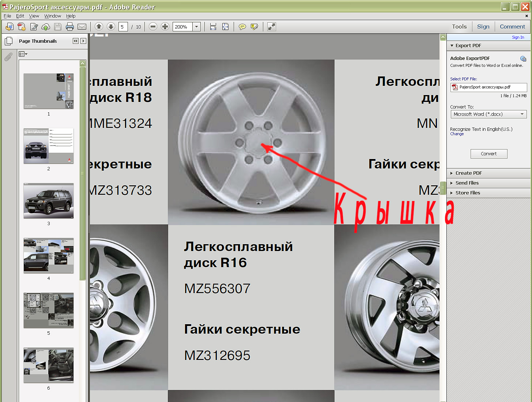Open the zoom percentage dropdown
Viewport: 532px width, 402px height.
point(197,27)
